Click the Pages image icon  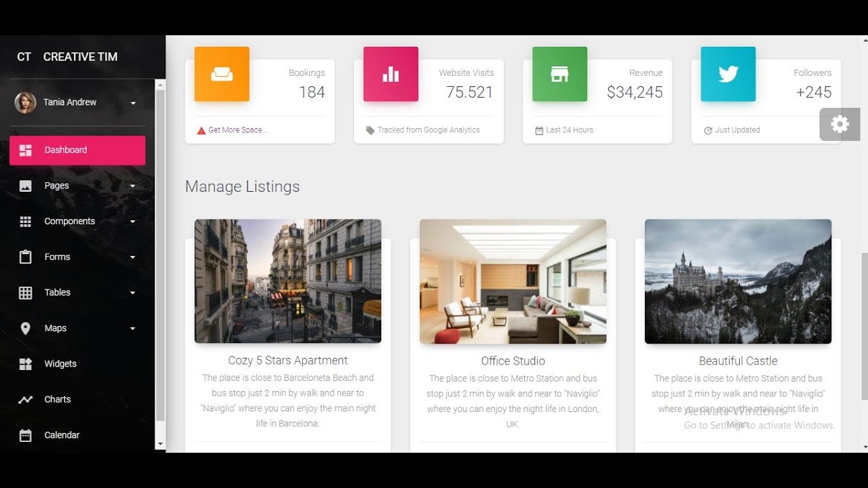[x=26, y=186]
